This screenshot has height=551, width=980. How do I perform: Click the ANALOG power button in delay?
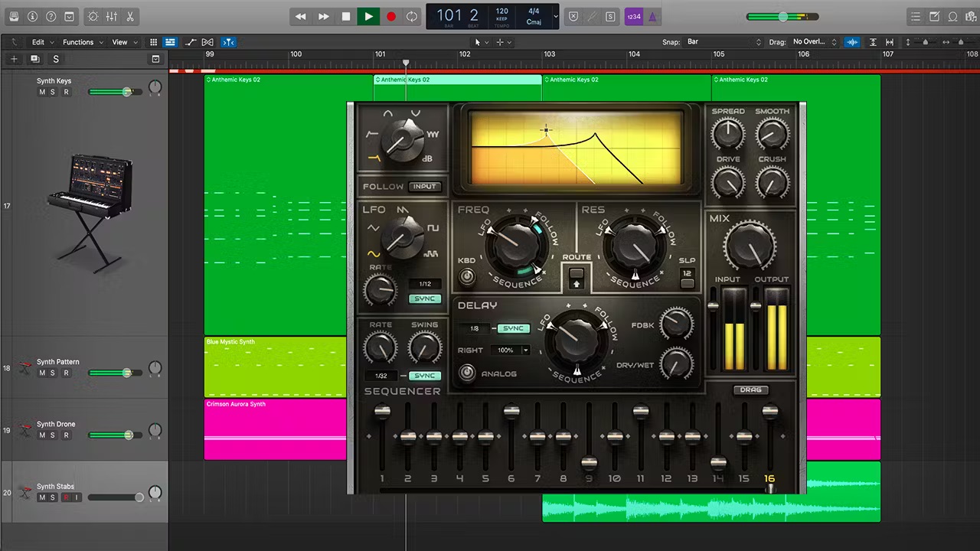(x=466, y=373)
